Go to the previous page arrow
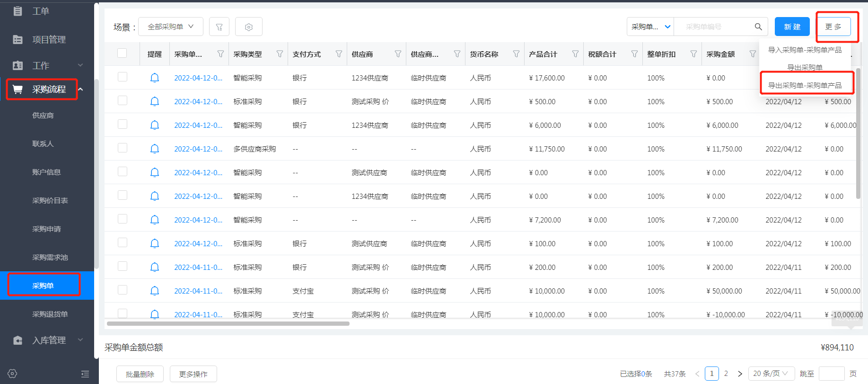The image size is (868, 384). [x=697, y=374]
